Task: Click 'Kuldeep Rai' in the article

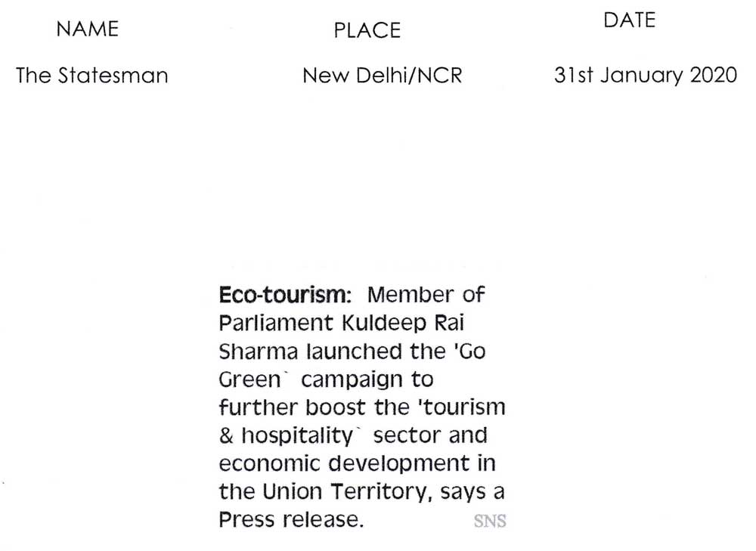Action: 403,323
